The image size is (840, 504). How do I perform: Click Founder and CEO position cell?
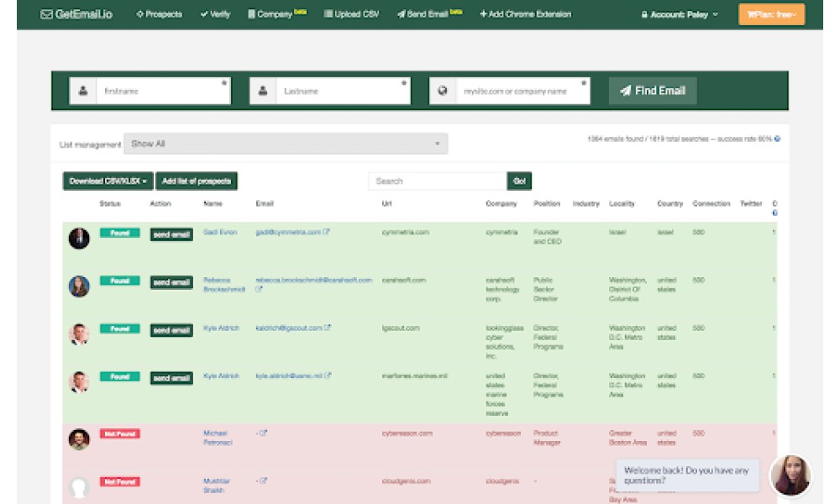tap(547, 237)
